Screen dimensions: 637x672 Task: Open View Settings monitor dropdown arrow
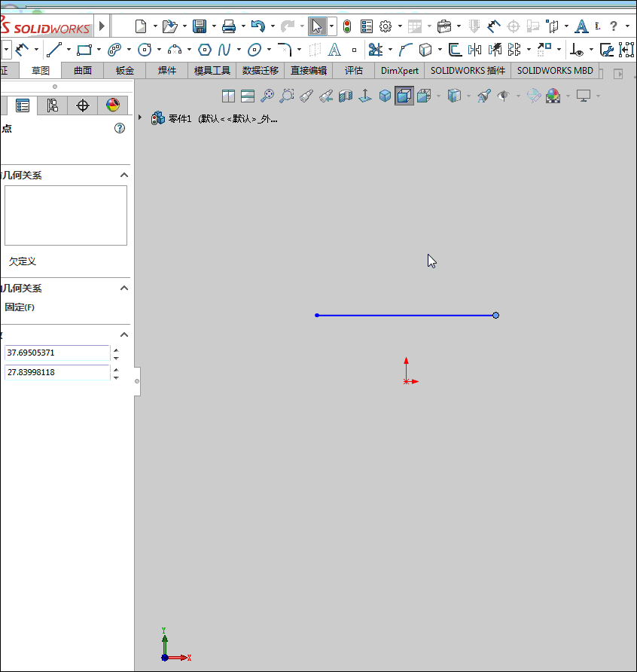tap(598, 96)
